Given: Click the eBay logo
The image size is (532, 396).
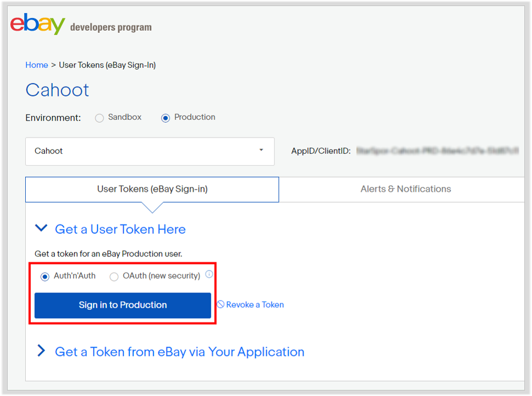Looking at the screenshot, I should point(37,24).
